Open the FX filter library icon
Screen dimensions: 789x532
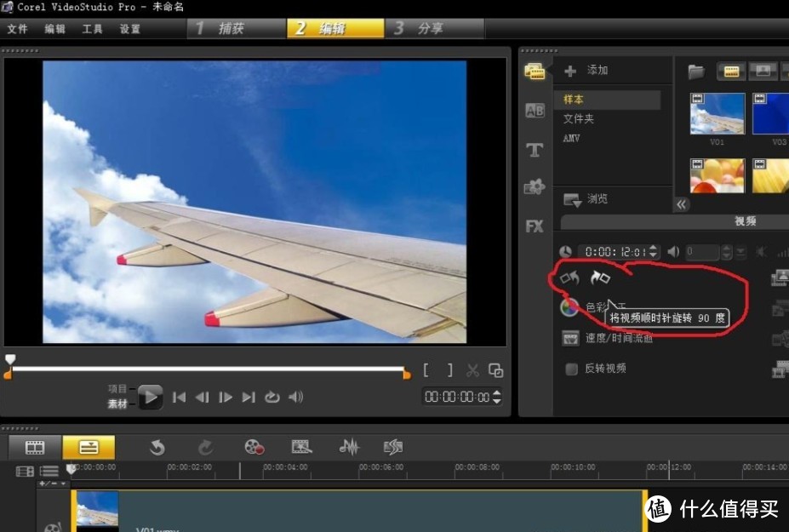(x=535, y=226)
